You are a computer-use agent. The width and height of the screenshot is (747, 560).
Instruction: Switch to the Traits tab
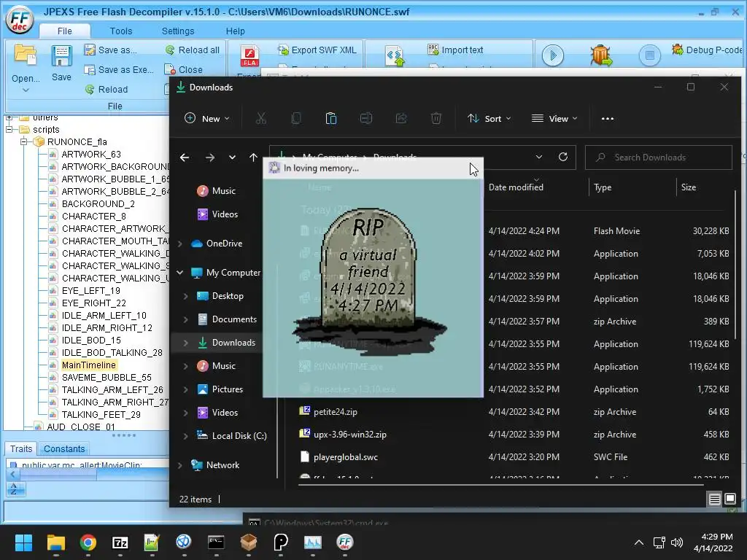(x=21, y=448)
